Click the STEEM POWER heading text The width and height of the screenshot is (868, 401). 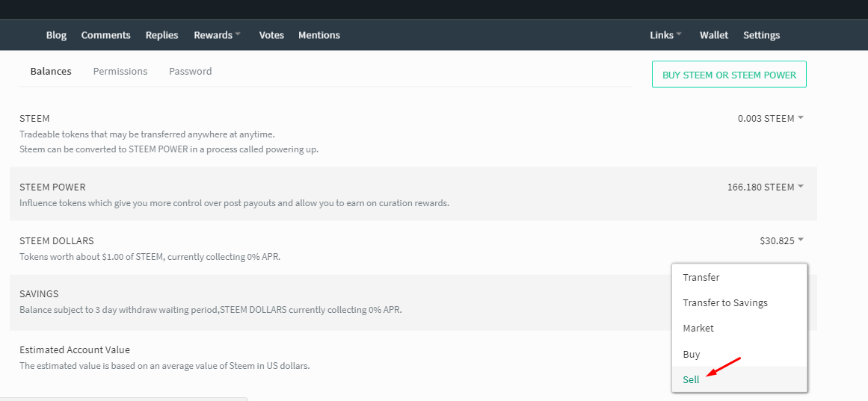pos(52,187)
